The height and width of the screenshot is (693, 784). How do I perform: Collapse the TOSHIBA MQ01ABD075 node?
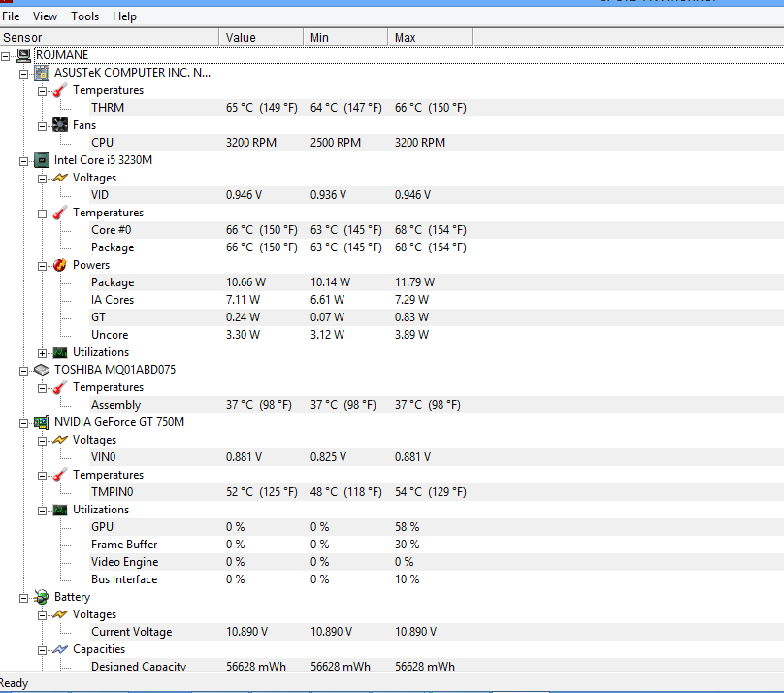click(x=23, y=371)
